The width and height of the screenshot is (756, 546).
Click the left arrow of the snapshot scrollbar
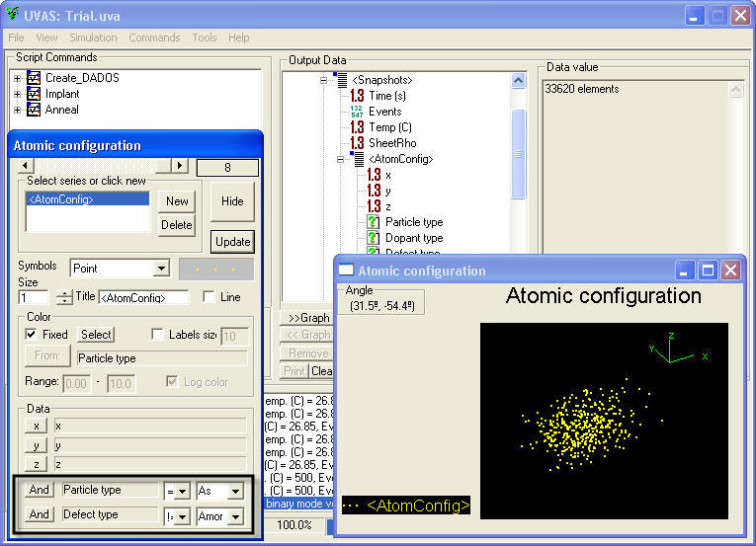point(26,166)
